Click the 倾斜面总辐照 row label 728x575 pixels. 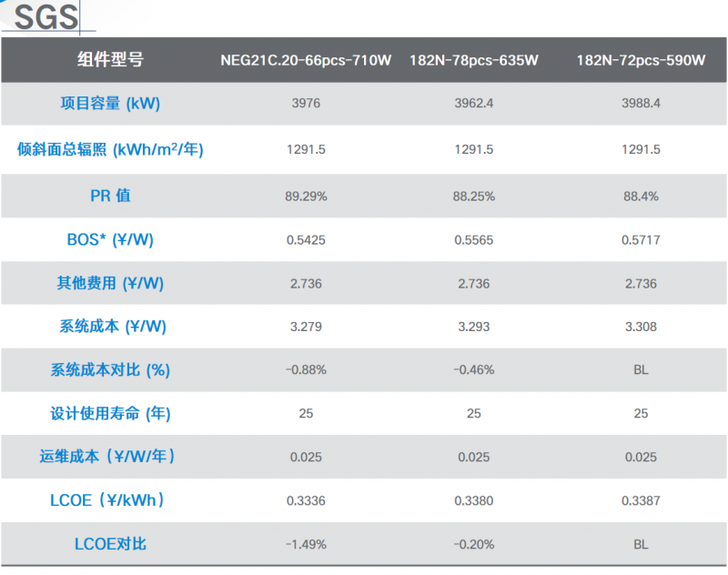[109, 149]
